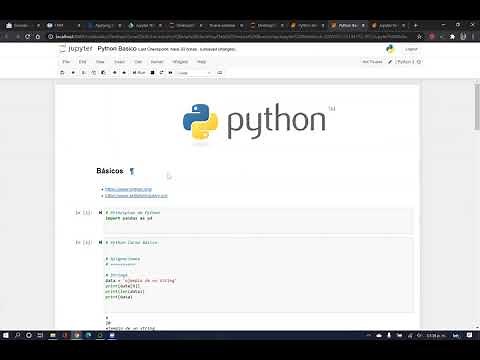Open the Windows Start menu

(x=6, y=335)
